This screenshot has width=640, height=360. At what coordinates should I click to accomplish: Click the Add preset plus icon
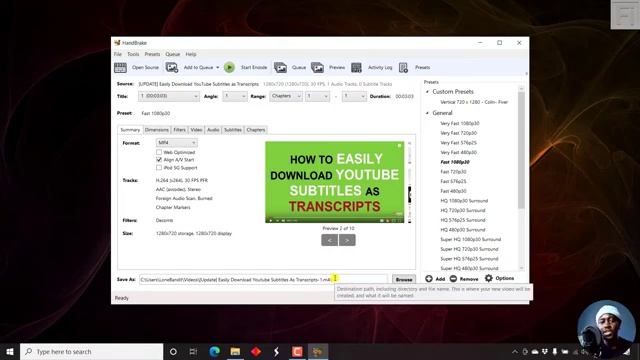429,279
